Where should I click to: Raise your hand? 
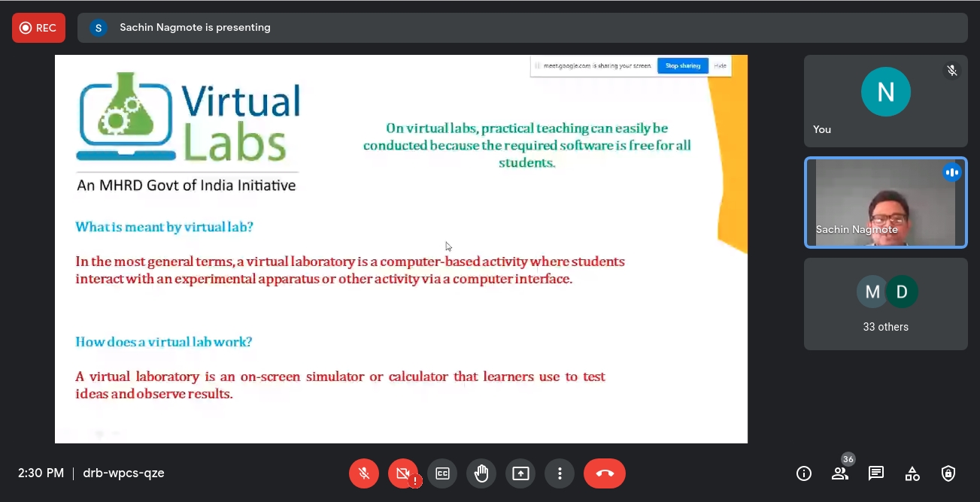pyautogui.click(x=481, y=473)
